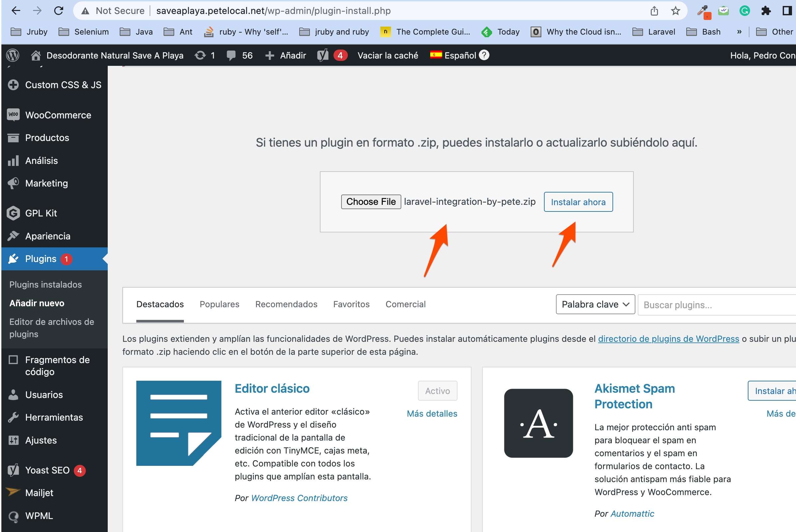Image resolution: width=796 pixels, height=532 pixels.
Task: Open comments bubble icon showing 56
Action: (231, 55)
